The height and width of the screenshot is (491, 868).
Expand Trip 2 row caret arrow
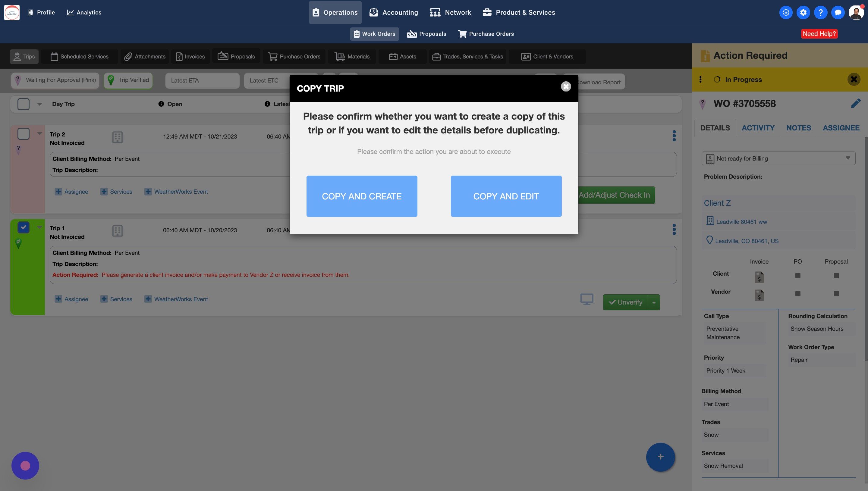[x=39, y=133]
